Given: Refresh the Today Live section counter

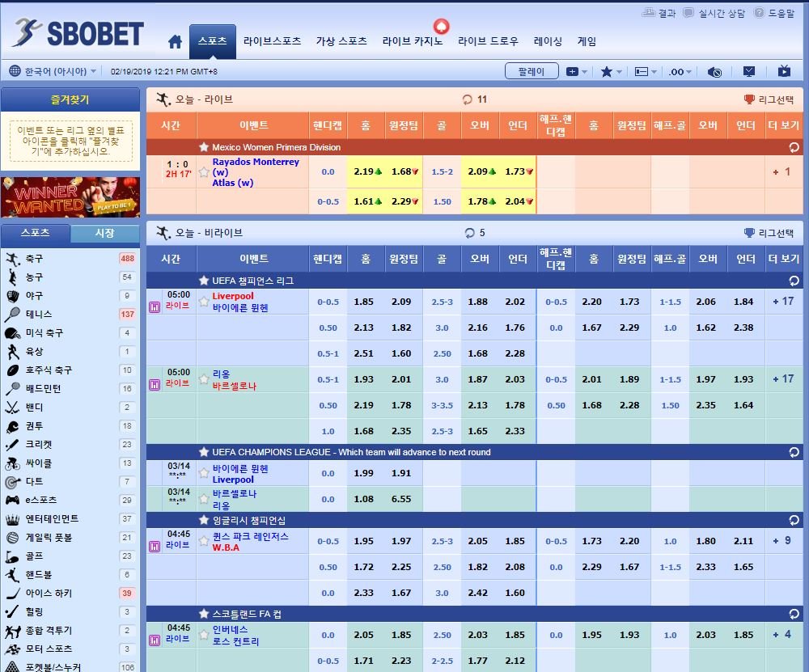Looking at the screenshot, I should (x=468, y=99).
